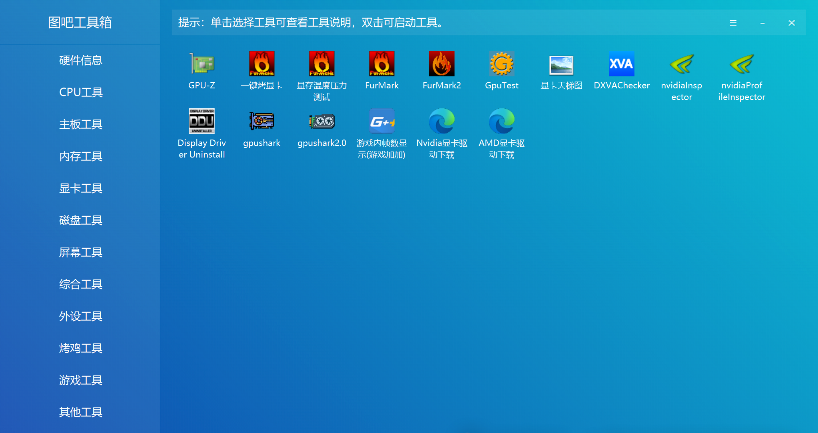Switch to the CPU工具 category
This screenshot has width=818, height=433.
point(80,92)
